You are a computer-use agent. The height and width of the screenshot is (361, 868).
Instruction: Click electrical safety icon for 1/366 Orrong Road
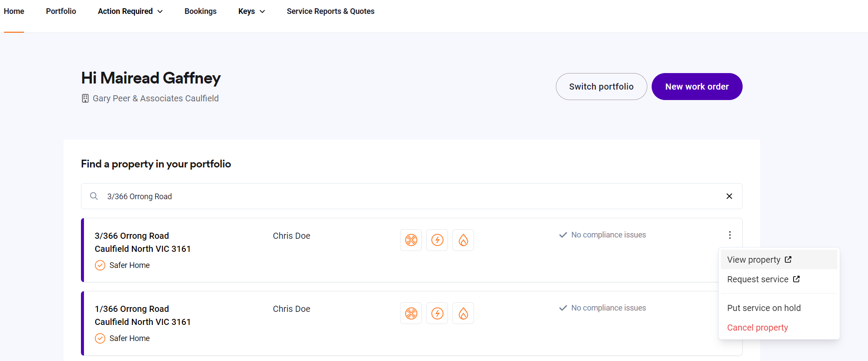point(437,313)
